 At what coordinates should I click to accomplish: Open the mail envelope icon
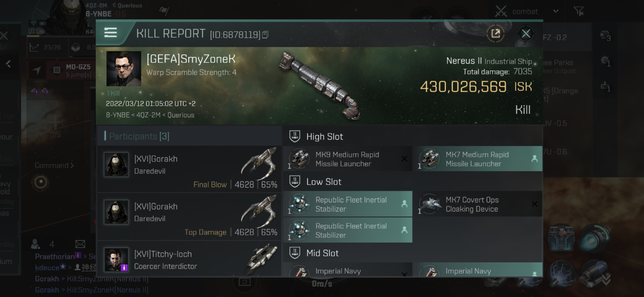[80, 244]
